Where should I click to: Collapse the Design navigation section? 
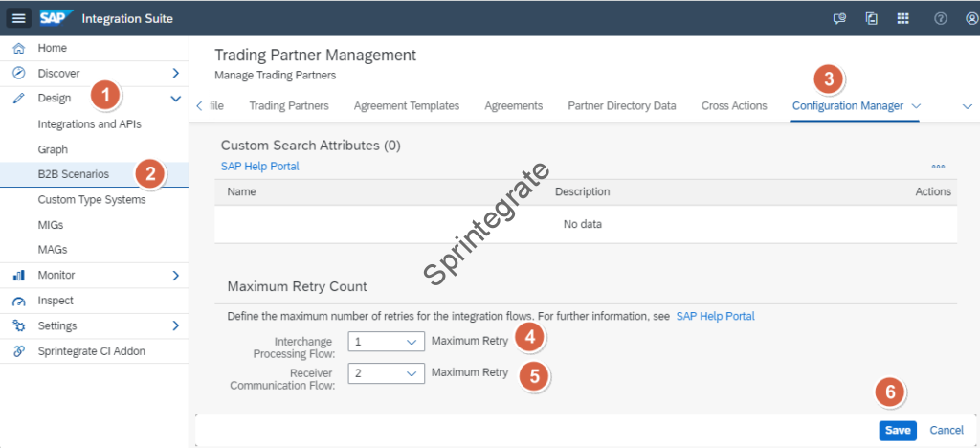pyautogui.click(x=175, y=98)
